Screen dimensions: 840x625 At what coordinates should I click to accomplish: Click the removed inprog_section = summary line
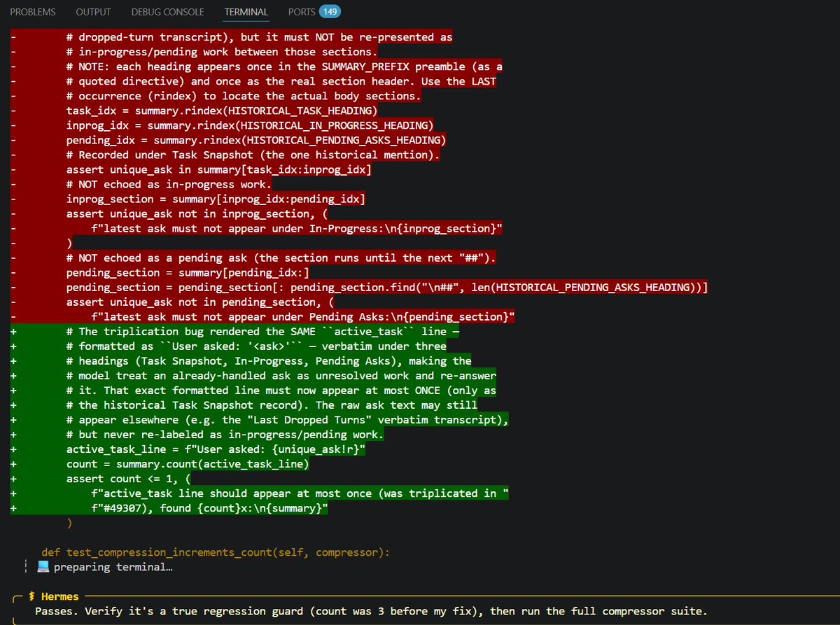pos(216,200)
